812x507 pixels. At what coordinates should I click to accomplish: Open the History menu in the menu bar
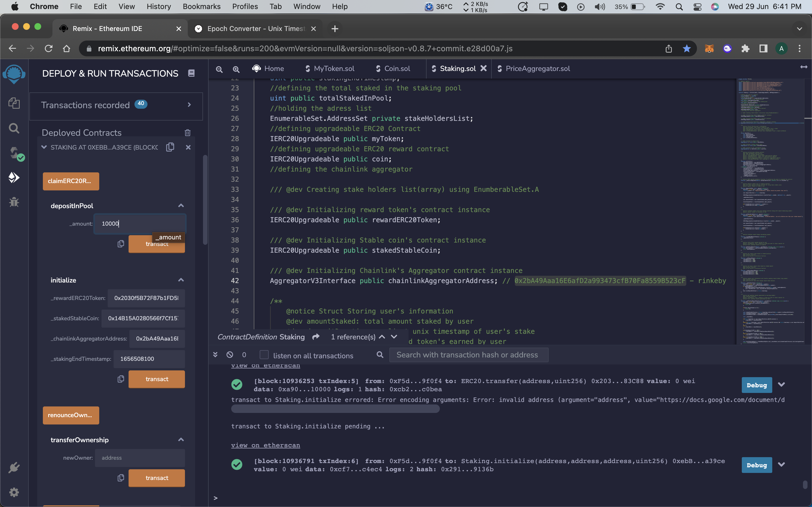pos(158,6)
